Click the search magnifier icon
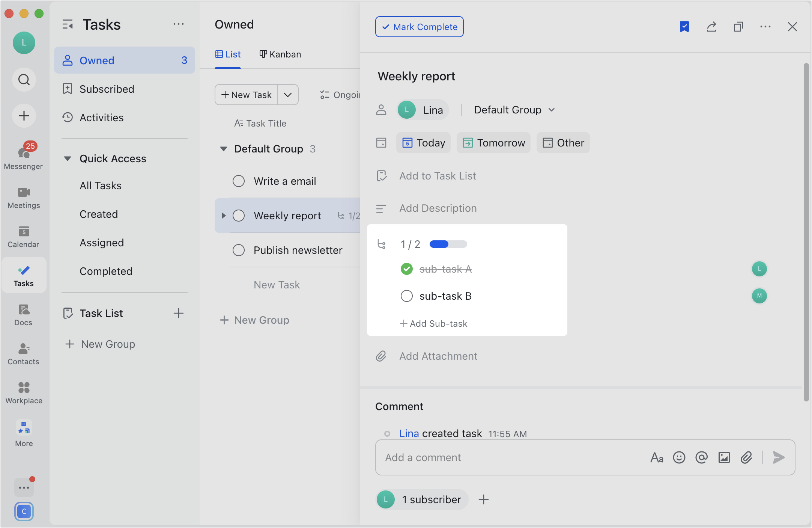 pyautogui.click(x=24, y=80)
